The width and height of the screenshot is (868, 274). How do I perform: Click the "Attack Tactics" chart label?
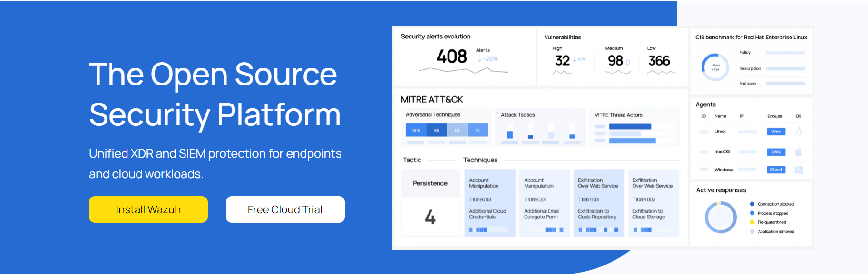tap(518, 115)
